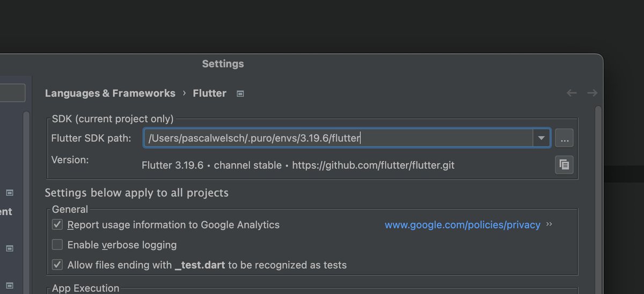This screenshot has width=644, height=294.
Task: Open the www.google.com/policies/privacy link
Action: [462, 225]
